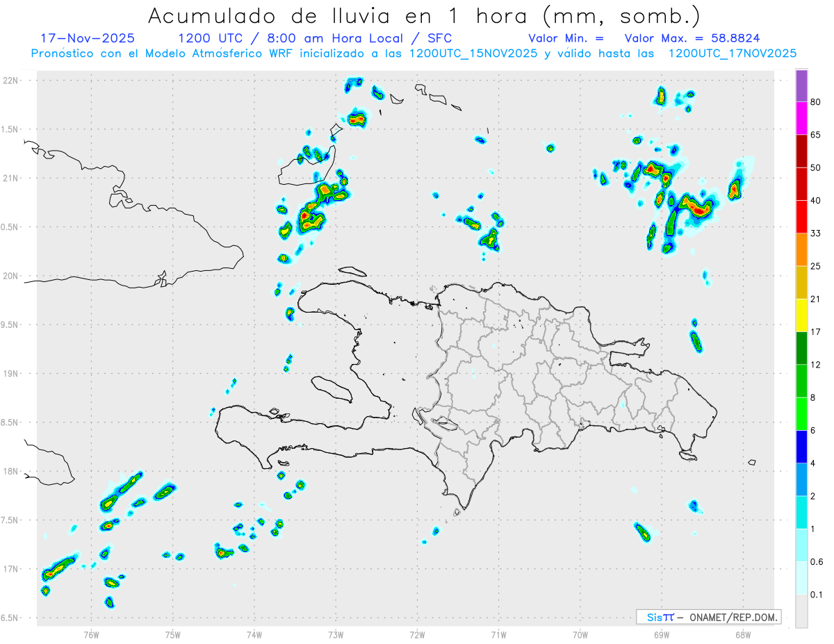Click the '72W' longitude axis label
Viewport: 834px width, 644px height.
point(417,634)
